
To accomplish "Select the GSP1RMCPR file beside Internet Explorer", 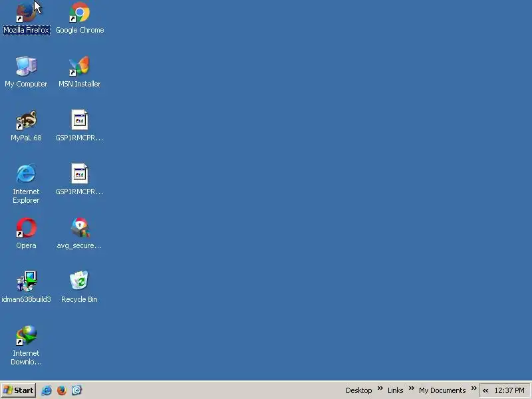I will tap(79, 180).
